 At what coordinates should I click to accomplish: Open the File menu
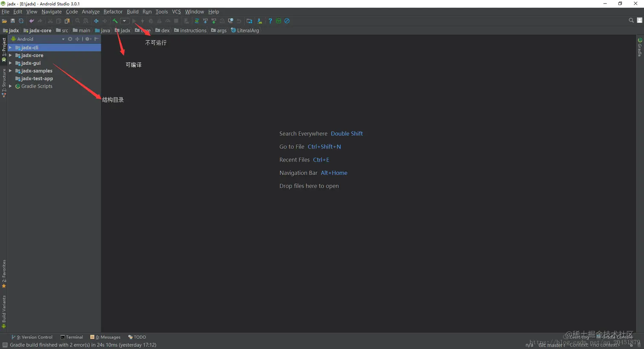(x=6, y=12)
